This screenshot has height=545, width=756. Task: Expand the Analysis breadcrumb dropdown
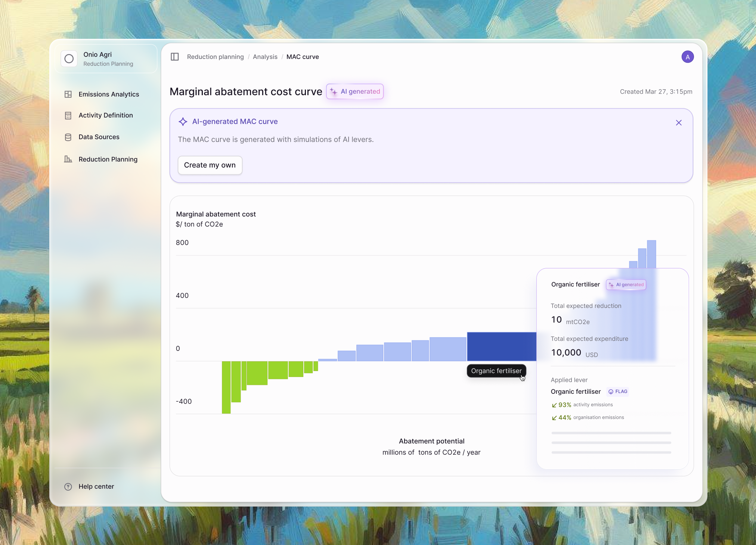[x=265, y=57]
